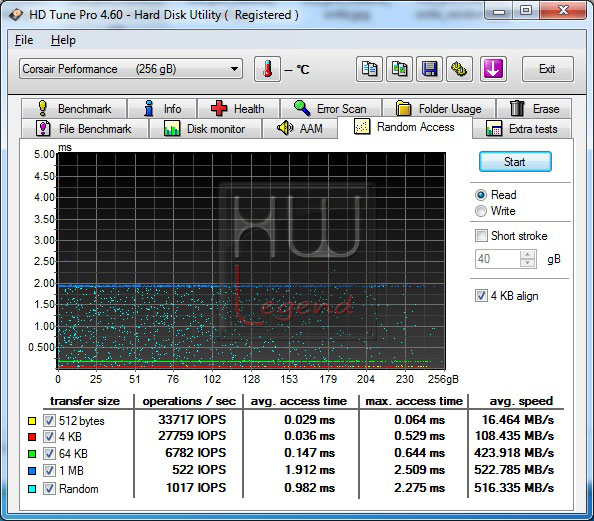The height and width of the screenshot is (521, 594).
Task: Click the purple down-arrow icon
Action: 493,69
